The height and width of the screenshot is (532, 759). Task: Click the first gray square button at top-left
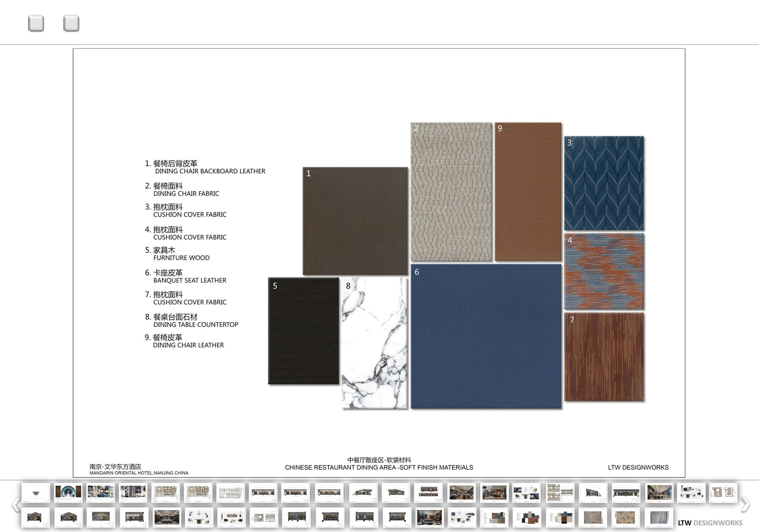tap(36, 23)
